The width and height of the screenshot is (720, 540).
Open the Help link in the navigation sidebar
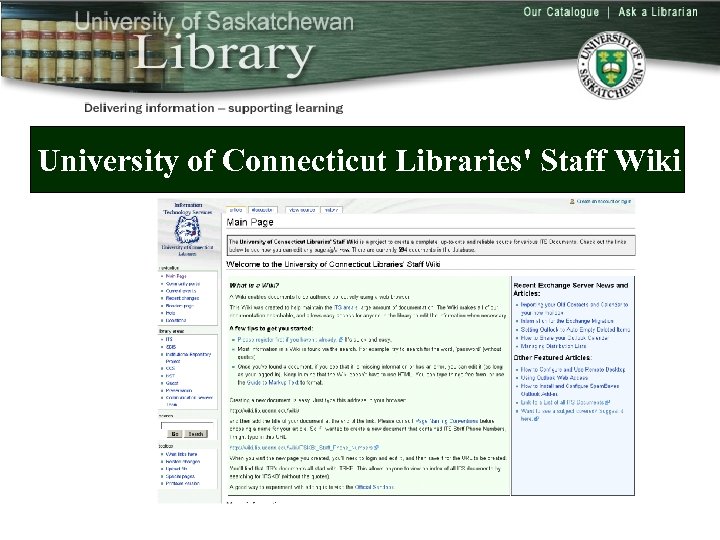tap(170, 313)
